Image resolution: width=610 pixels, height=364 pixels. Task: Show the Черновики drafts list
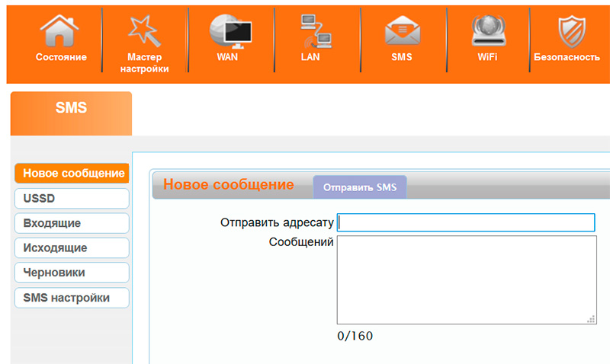[72, 273]
